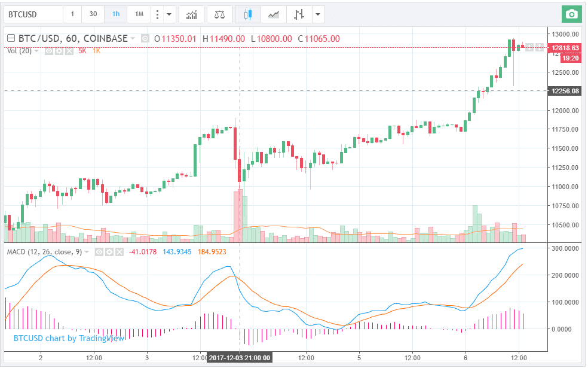Screen dimensions: 588x368
Task: Click the BTCUSD symbol input field
Action: [x=33, y=14]
